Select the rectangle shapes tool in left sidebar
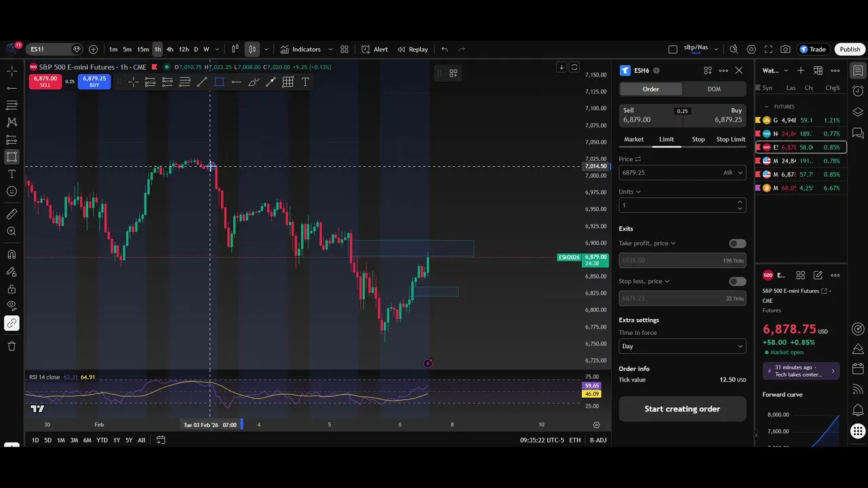 click(12, 157)
